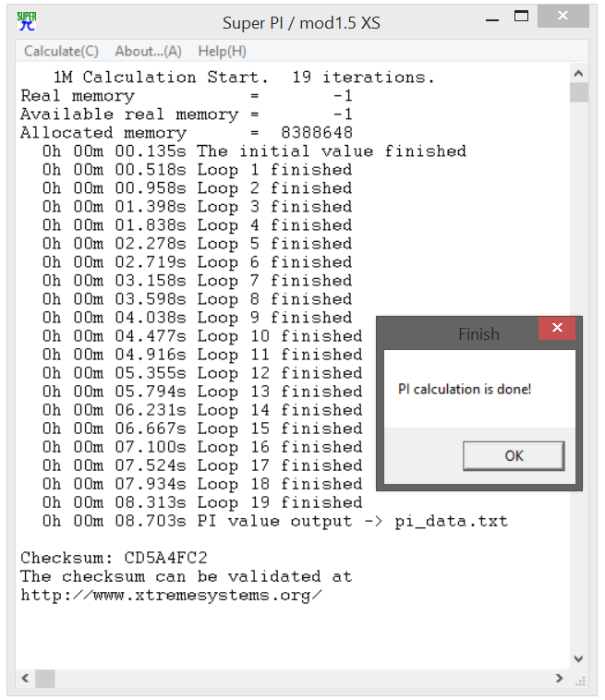Minimize the Super PI window
605x700 pixels.
[x=492, y=18]
